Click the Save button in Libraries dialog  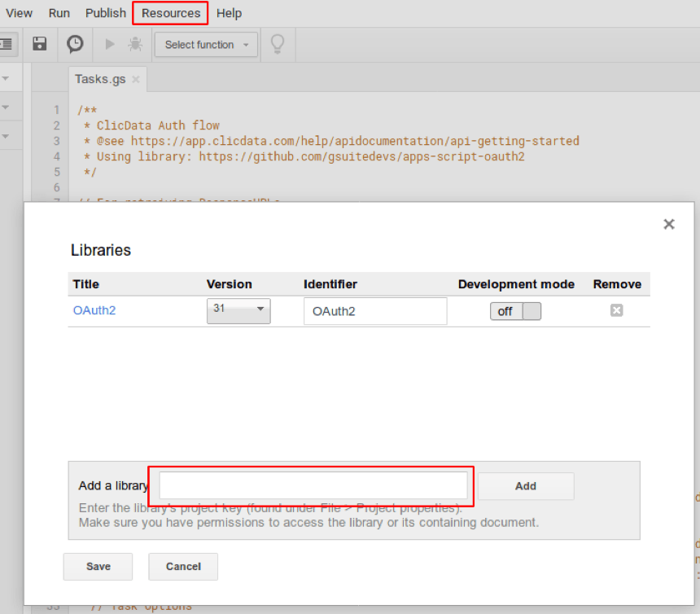pos(98,567)
